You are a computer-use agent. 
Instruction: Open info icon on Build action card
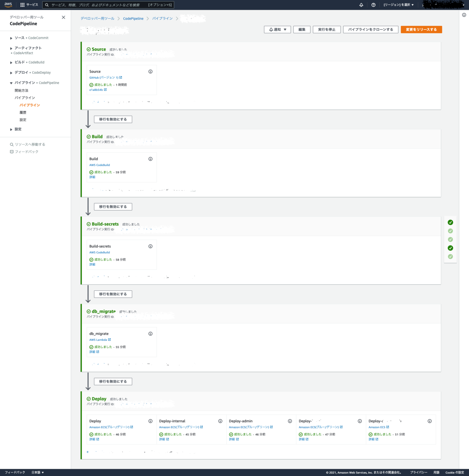[x=150, y=159]
